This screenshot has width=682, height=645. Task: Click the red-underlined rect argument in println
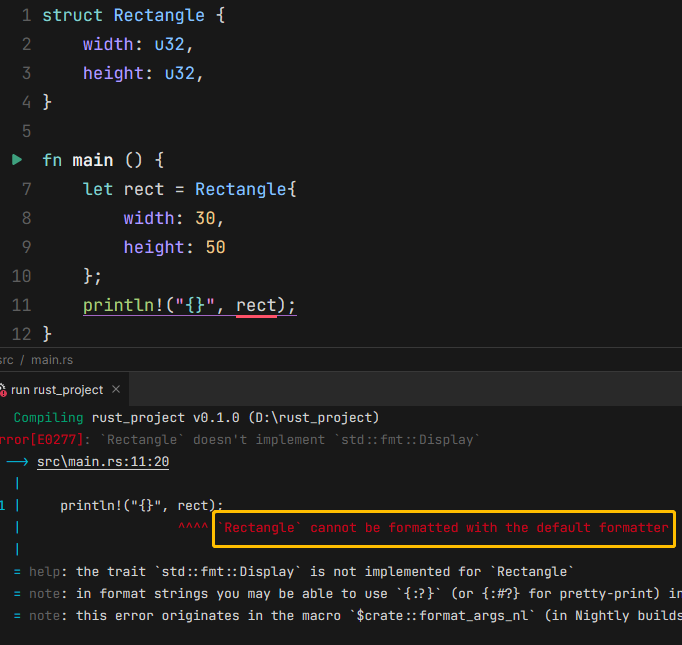256,305
